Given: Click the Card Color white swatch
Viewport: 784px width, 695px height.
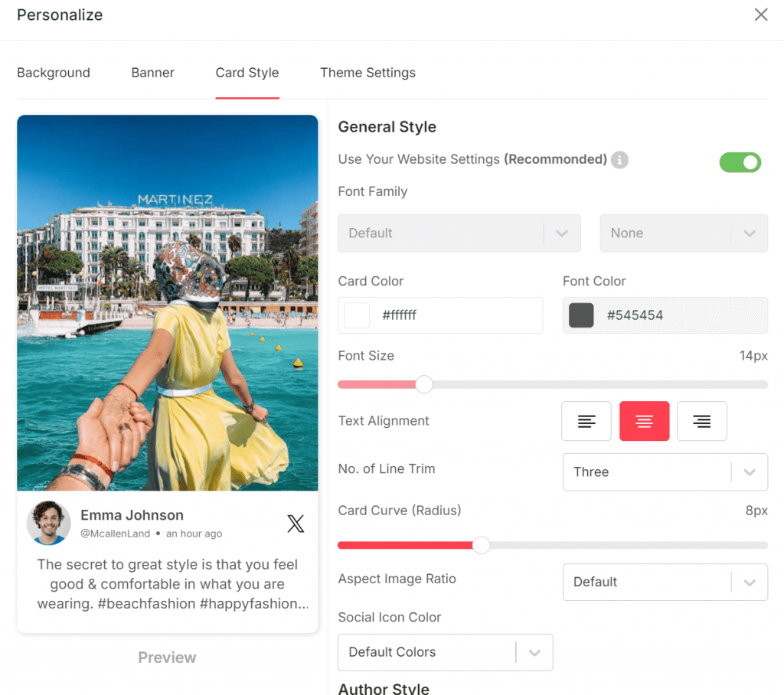Looking at the screenshot, I should [357, 315].
